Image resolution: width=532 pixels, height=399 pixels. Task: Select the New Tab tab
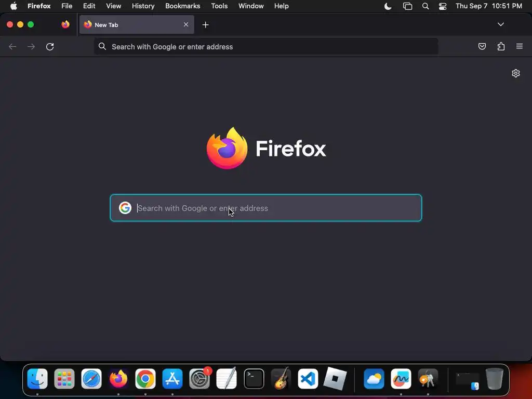[x=137, y=24]
